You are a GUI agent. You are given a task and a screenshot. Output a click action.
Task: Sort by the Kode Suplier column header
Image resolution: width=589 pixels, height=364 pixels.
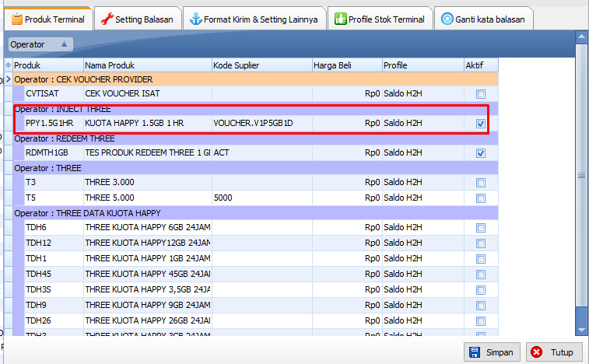(262, 65)
